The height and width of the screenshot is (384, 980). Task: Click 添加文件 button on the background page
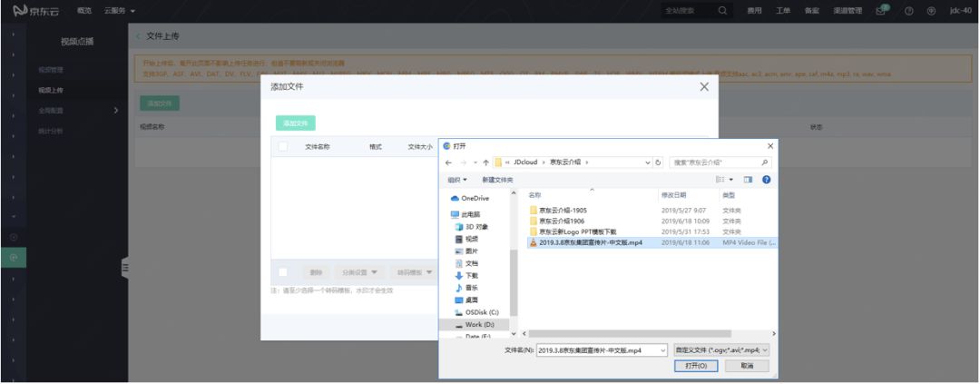(160, 103)
